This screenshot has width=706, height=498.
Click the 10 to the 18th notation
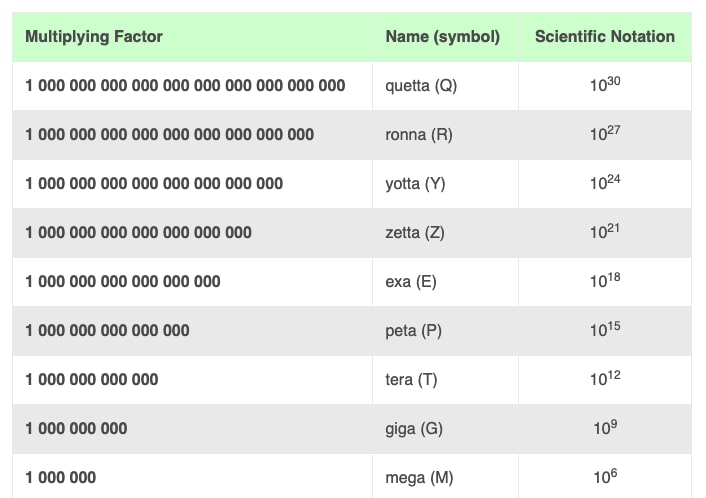[x=605, y=281]
